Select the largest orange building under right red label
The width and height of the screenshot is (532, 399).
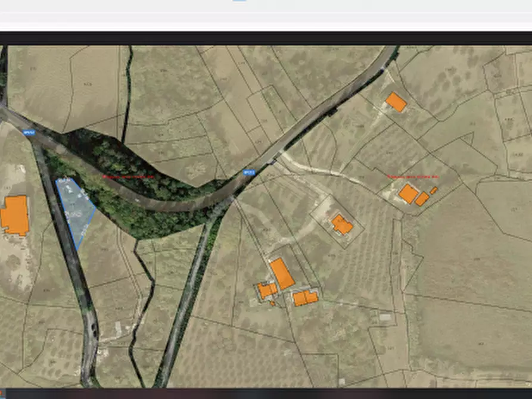[x=408, y=194]
